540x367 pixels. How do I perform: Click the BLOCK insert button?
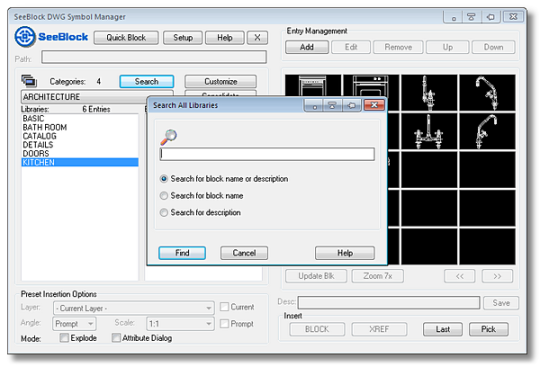click(x=317, y=329)
